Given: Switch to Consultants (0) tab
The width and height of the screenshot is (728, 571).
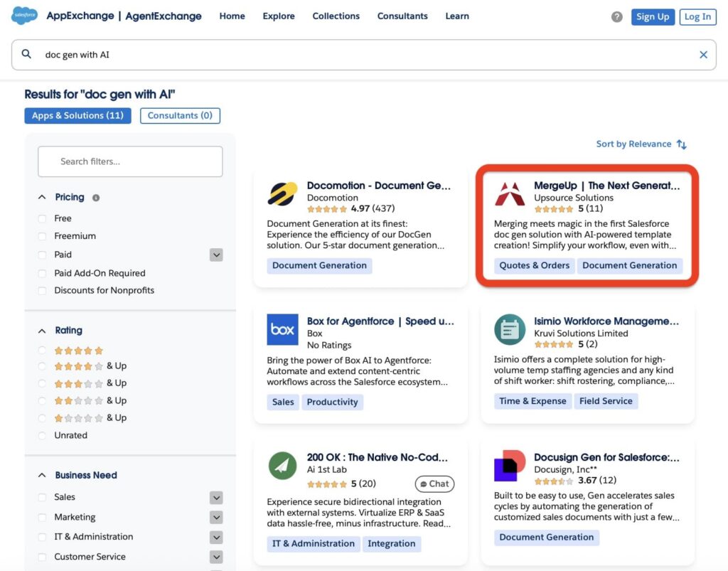Looking at the screenshot, I should 180,116.
